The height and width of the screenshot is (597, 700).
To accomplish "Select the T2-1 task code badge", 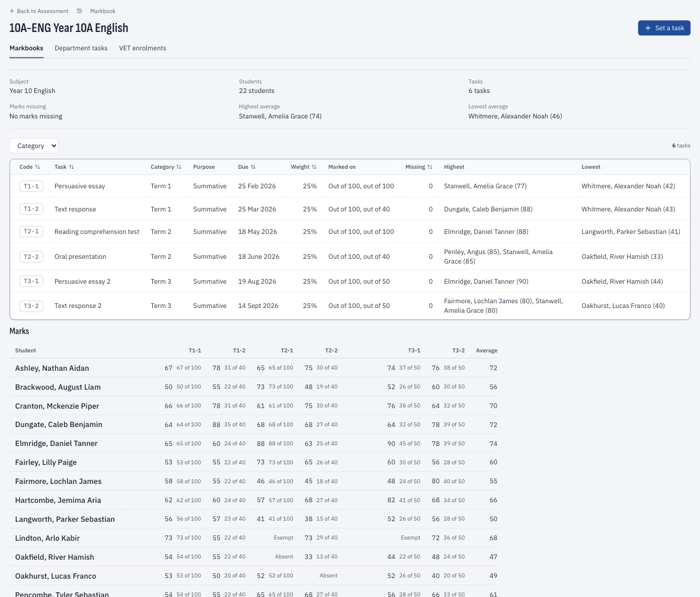I will pyautogui.click(x=31, y=232).
